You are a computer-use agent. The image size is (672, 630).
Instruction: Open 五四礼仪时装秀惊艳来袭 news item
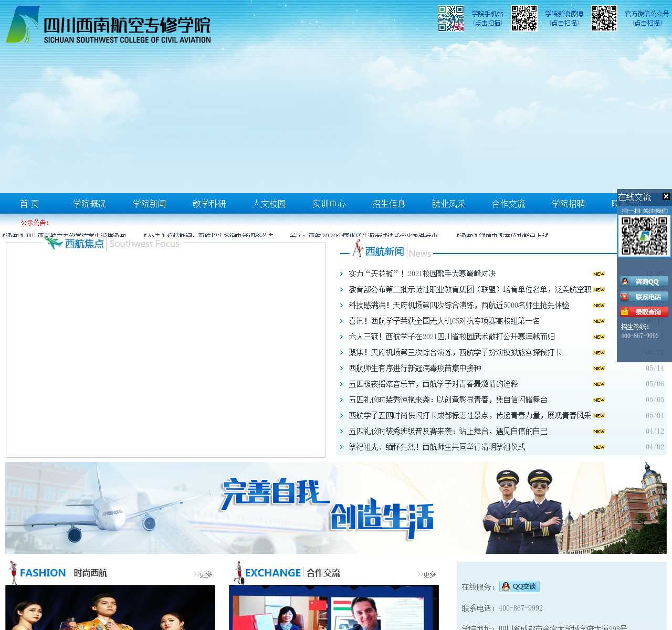[x=448, y=400]
